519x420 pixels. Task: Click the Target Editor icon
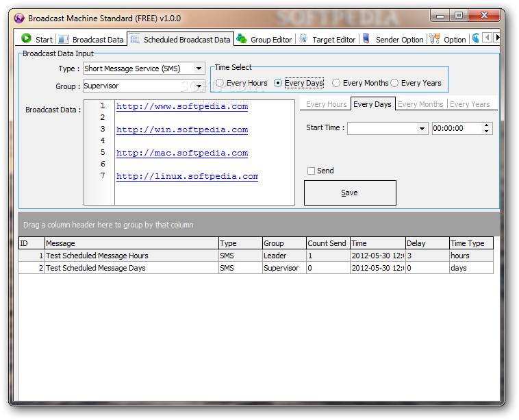pyautogui.click(x=303, y=39)
